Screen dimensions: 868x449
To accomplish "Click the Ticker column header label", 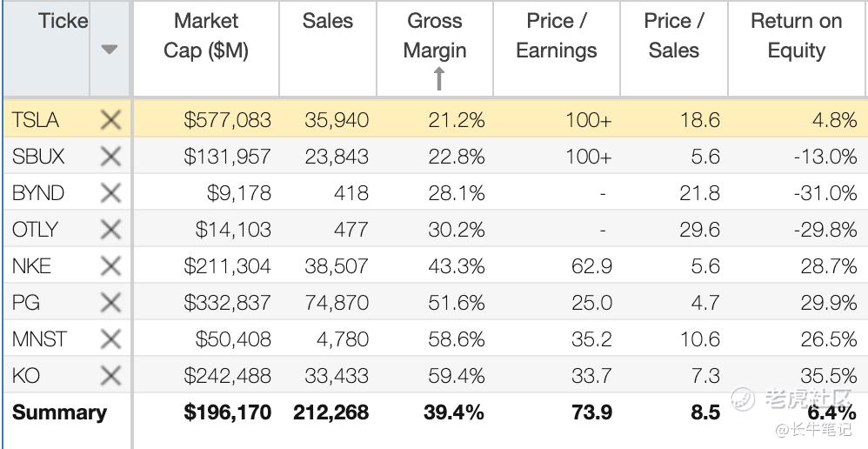I will coord(63,22).
